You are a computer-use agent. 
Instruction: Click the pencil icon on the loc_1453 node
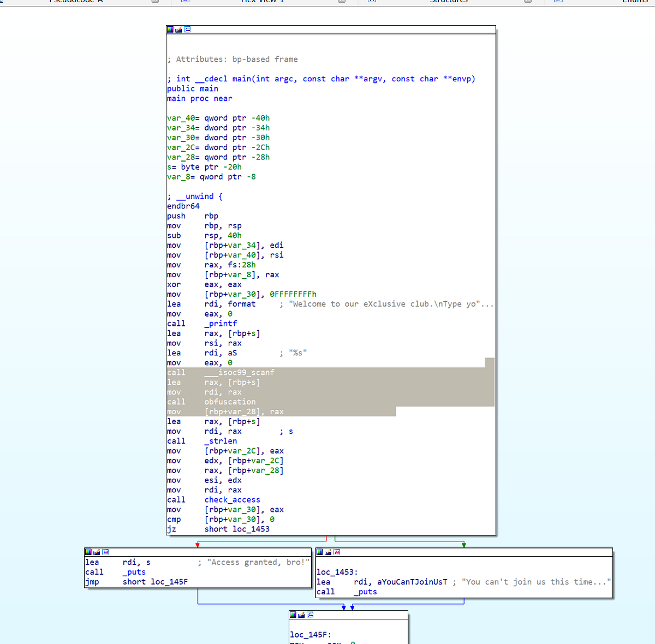[328, 552]
